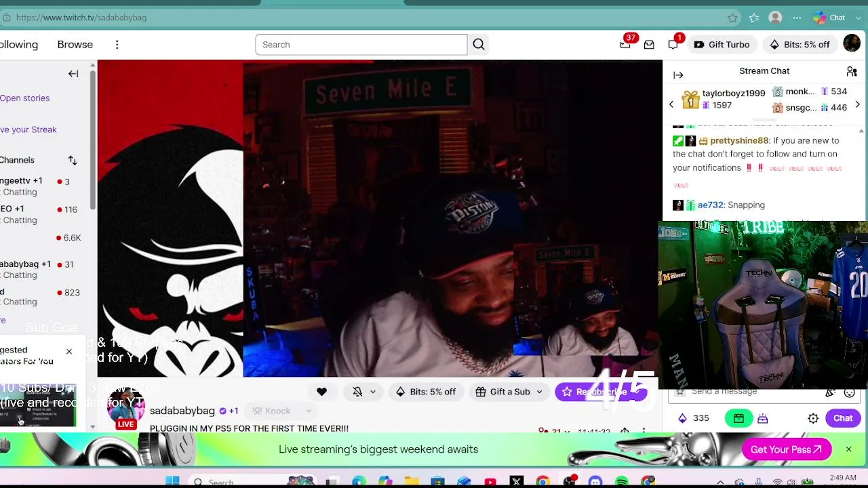
Task: Click the browser address bar URL
Action: point(81,18)
